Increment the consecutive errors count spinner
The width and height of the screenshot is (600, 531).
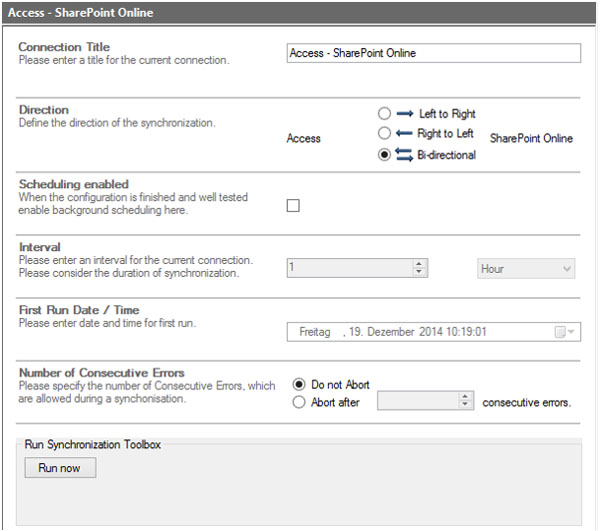pyautogui.click(x=464, y=397)
